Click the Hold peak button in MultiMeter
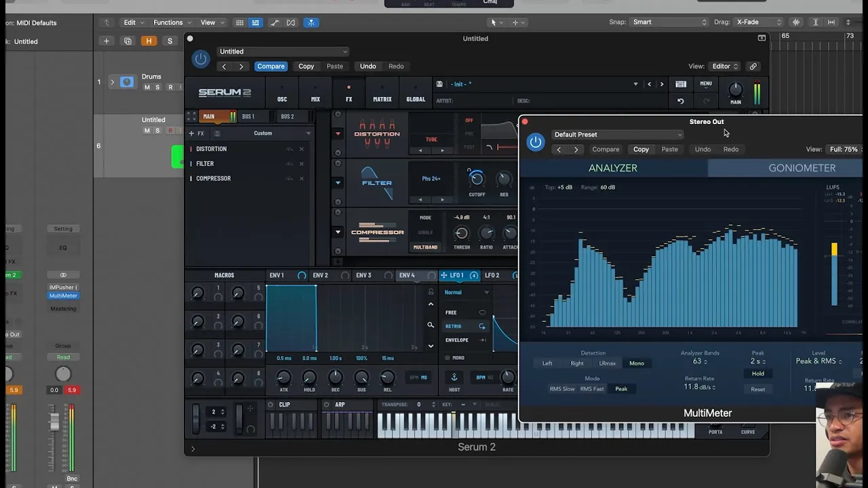This screenshot has width=868, height=488. (757, 373)
